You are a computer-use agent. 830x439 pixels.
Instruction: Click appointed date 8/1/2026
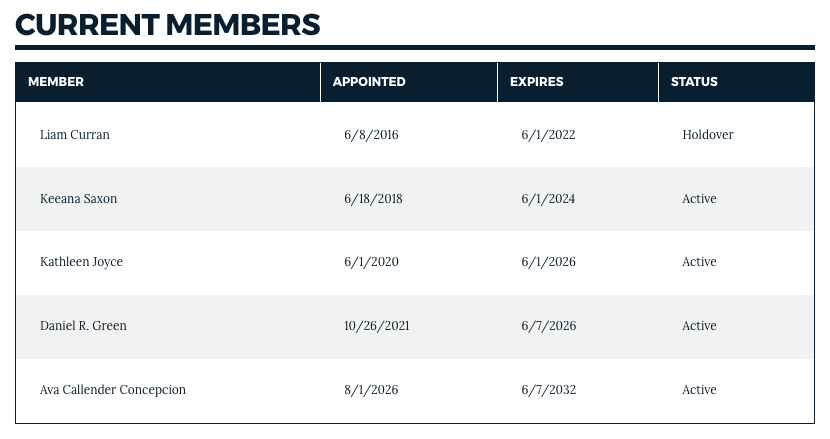coord(371,390)
